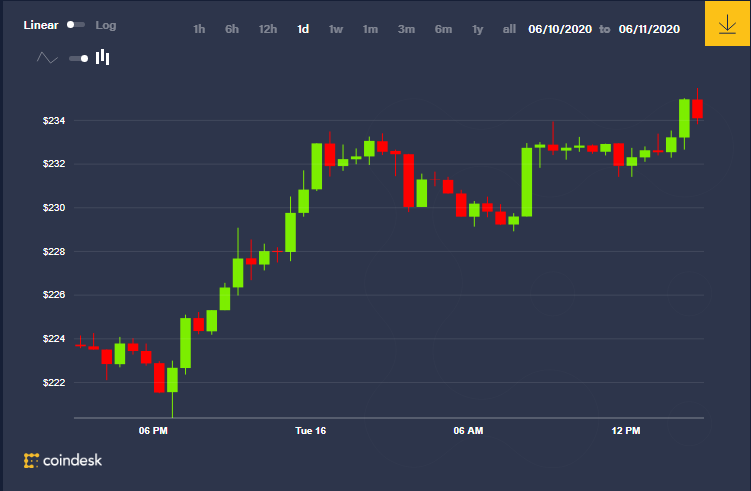The image size is (751, 491).
Task: Select the 1h time range
Action: point(199,29)
